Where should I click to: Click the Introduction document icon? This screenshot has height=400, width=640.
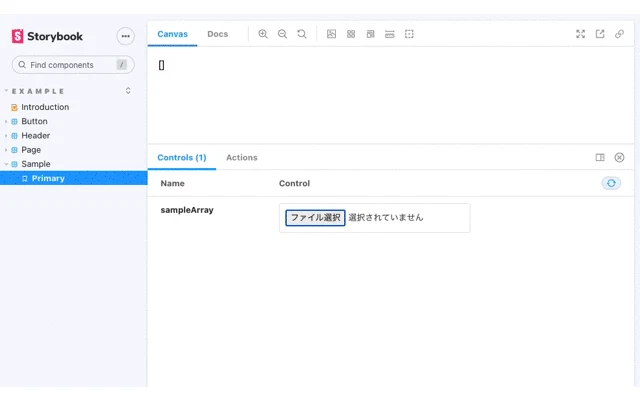pyautogui.click(x=14, y=107)
